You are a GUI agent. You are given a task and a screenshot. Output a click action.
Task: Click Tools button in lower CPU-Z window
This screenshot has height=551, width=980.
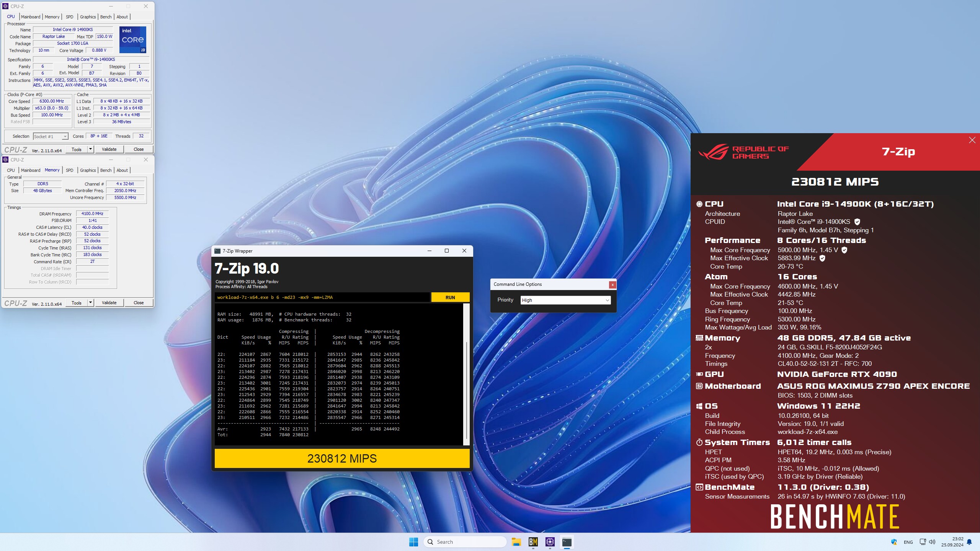pos(77,303)
